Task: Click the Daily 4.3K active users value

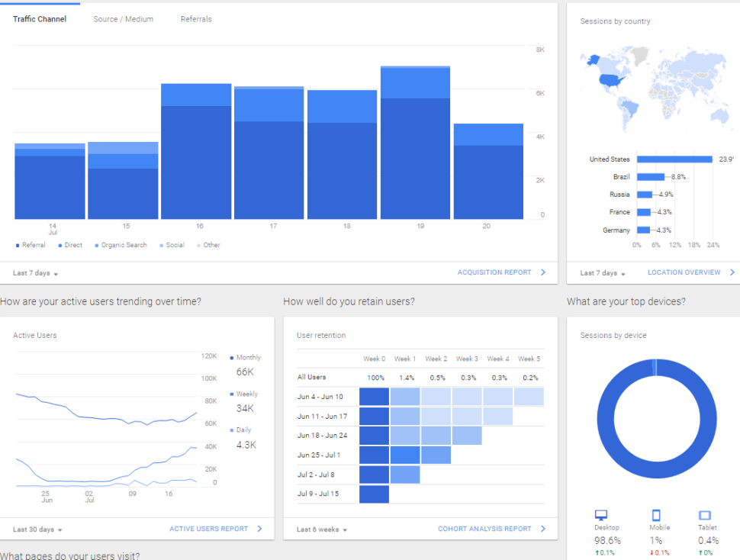Action: 246,445
